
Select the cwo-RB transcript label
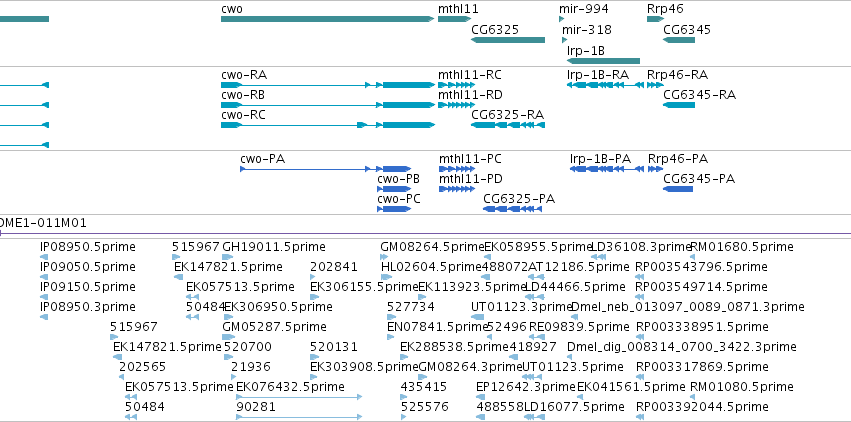[x=243, y=95]
